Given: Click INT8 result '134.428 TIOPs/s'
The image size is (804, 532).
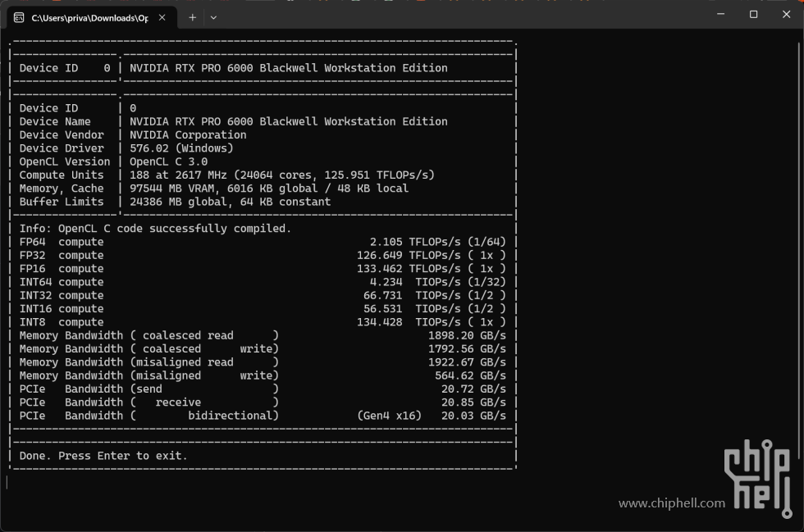Looking at the screenshot, I should coord(409,321).
